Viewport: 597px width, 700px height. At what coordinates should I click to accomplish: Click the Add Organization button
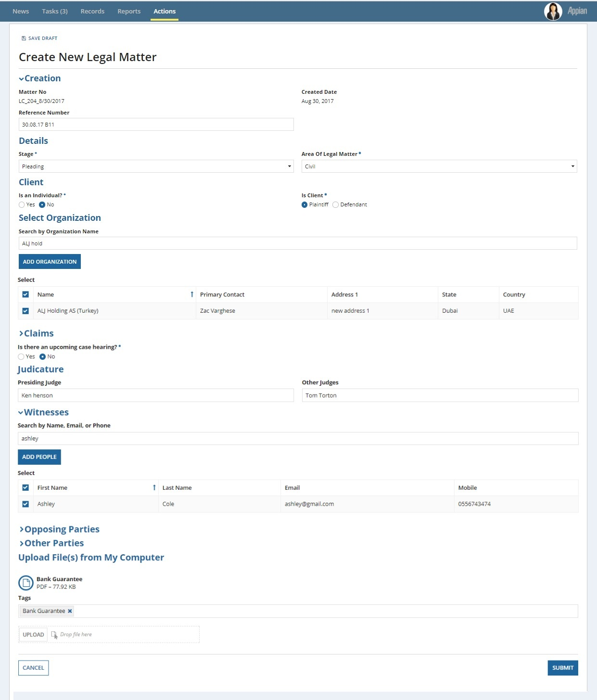(x=50, y=262)
